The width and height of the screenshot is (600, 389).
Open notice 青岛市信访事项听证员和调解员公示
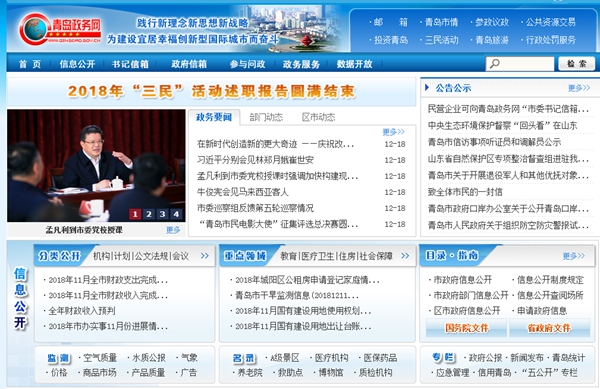click(494, 142)
